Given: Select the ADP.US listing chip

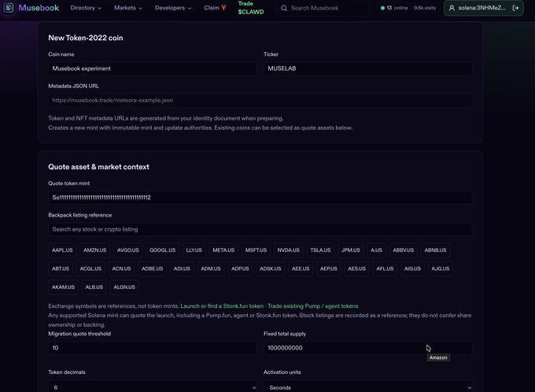Looking at the screenshot, I should tap(240, 268).
